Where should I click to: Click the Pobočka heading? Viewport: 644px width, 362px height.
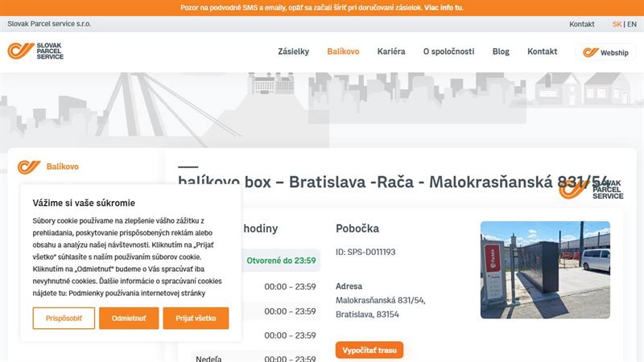[x=357, y=228]
